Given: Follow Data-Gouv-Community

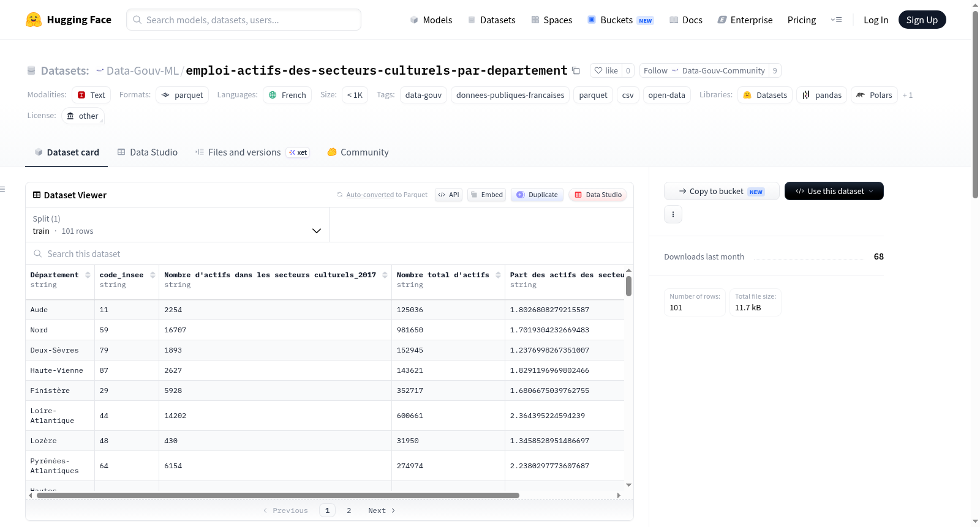Looking at the screenshot, I should [x=655, y=70].
